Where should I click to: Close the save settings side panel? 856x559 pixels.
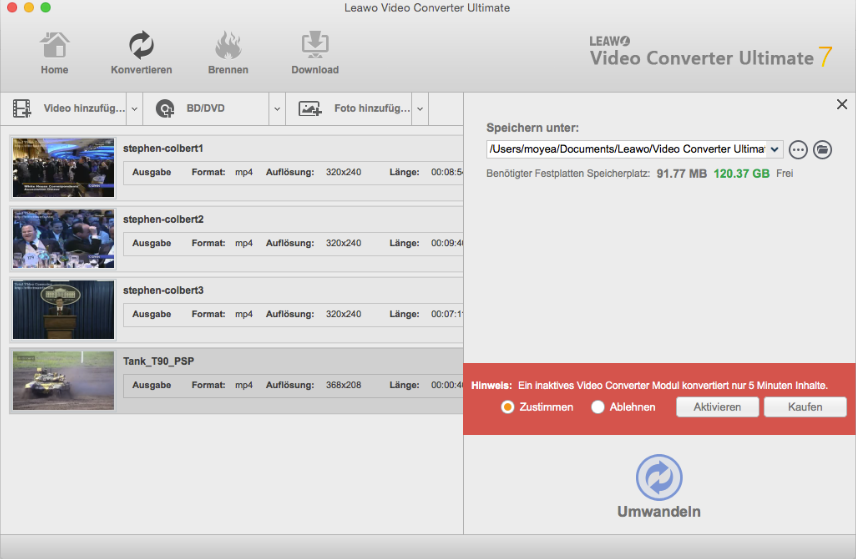pos(841,104)
